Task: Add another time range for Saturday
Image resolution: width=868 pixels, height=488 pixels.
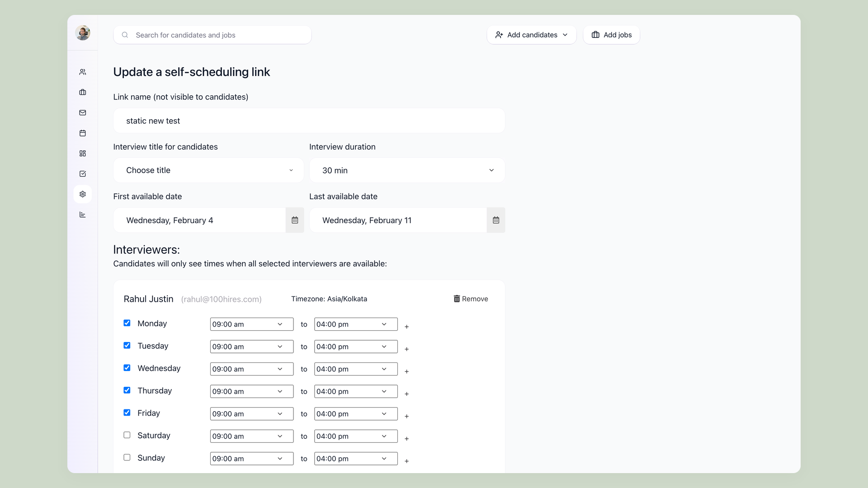Action: coord(406,439)
